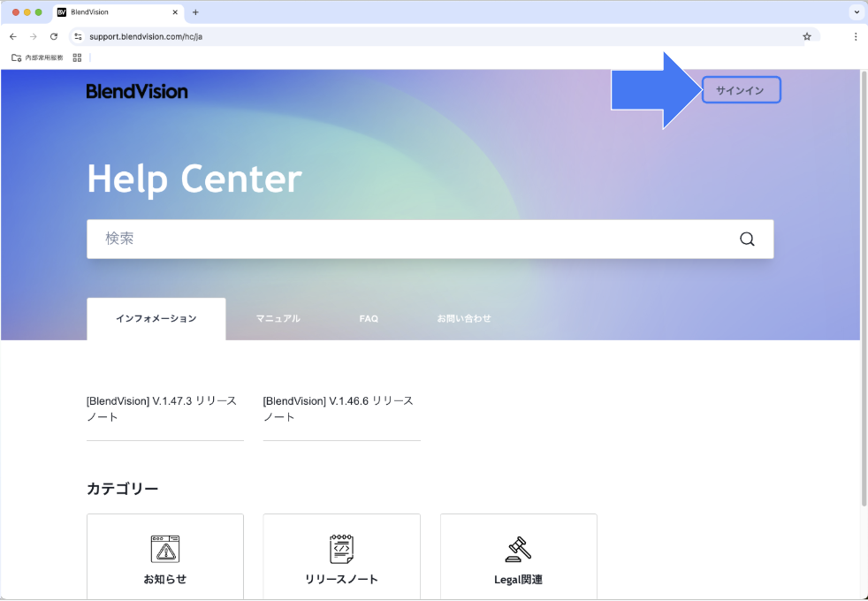The width and height of the screenshot is (868, 601).
Task: Click the address bar URL
Action: click(x=146, y=36)
